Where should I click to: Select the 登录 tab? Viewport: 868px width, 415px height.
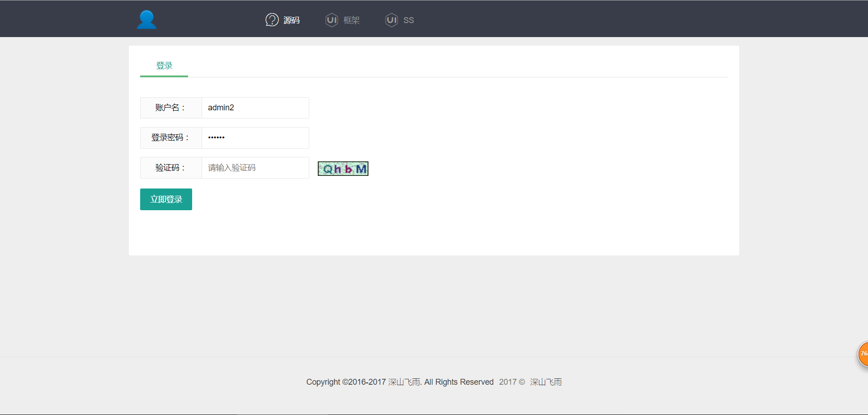pyautogui.click(x=164, y=66)
